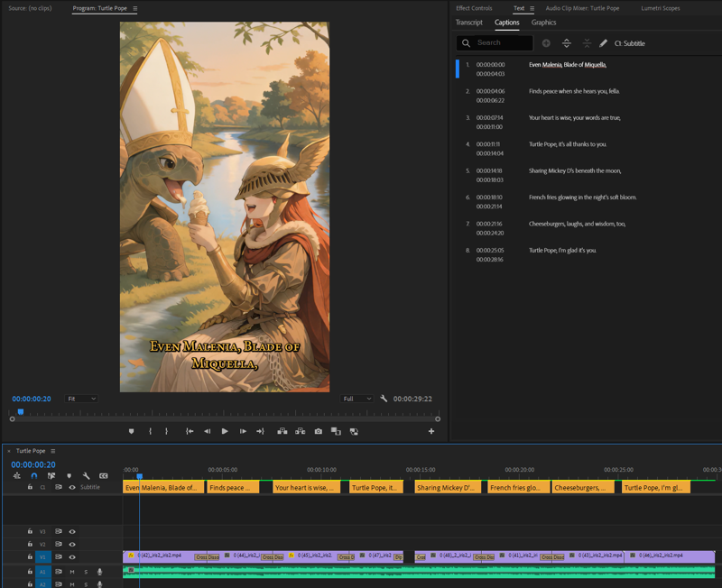Click the right handle of monitor zoom bar
This screenshot has width=722, height=588.
click(x=438, y=418)
